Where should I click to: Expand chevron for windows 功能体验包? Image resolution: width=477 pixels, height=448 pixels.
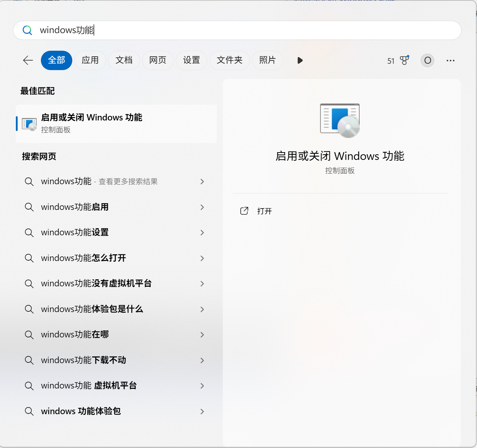202,411
